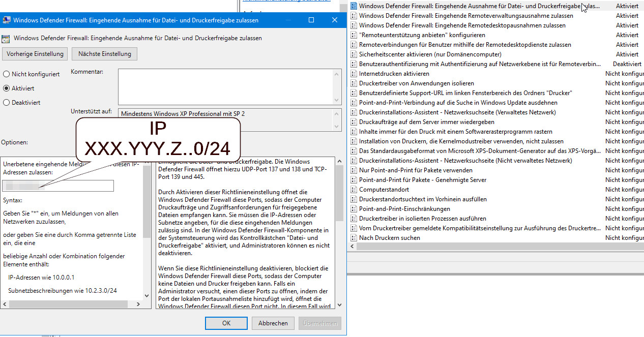
Task: Click icon of 'Remoteverbindungen für Benutzer' row
Action: 354,45
